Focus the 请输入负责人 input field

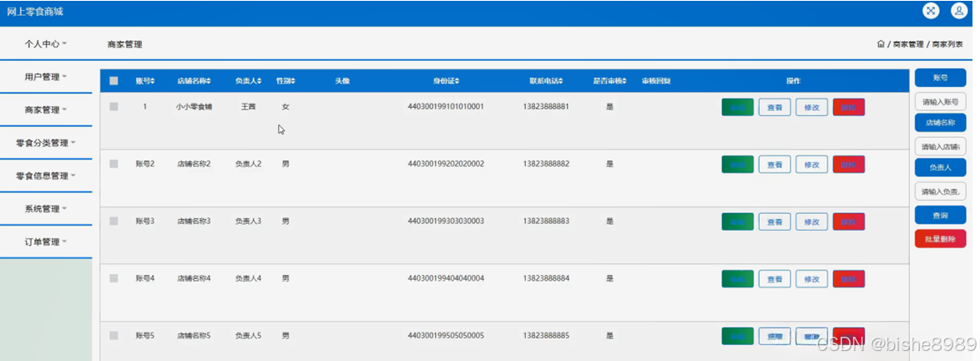(x=941, y=191)
